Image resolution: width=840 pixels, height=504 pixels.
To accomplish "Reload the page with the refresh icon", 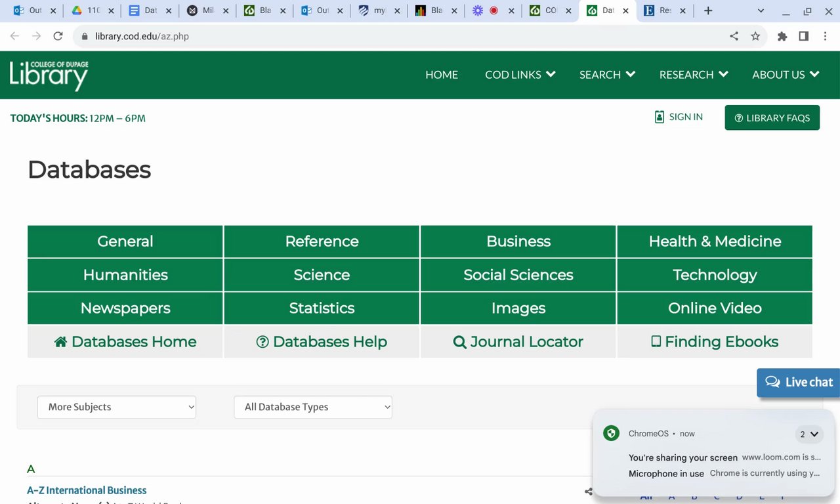I will pos(58,36).
